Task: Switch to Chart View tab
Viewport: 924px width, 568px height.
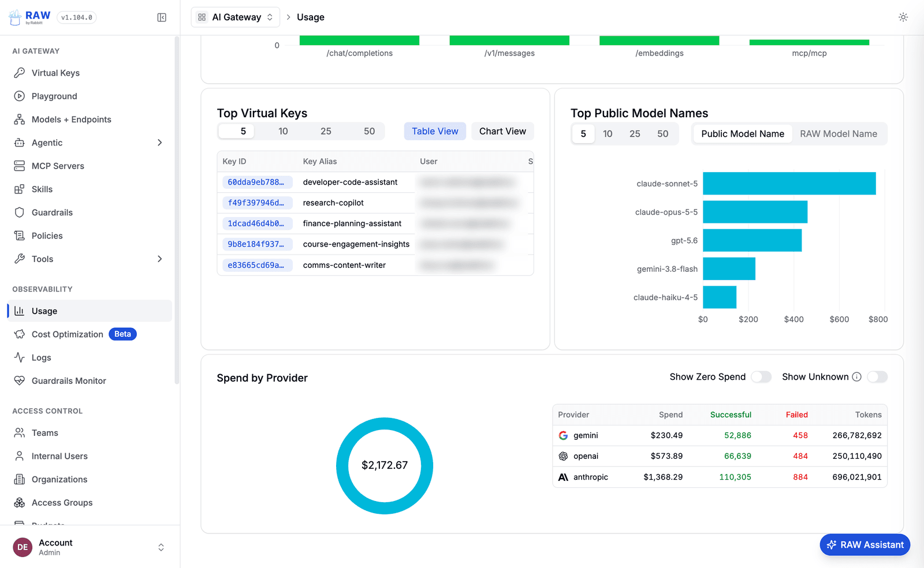Action: point(502,132)
